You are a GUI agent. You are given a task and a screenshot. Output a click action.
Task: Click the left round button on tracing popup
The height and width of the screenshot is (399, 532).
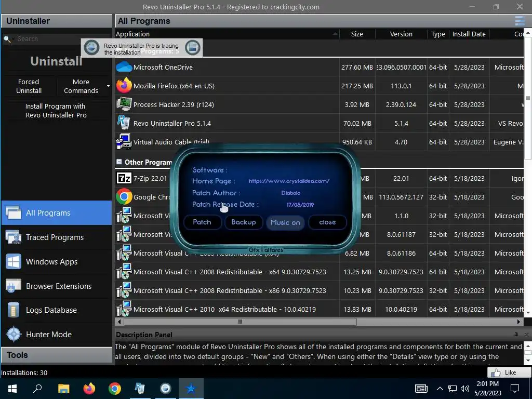point(91,48)
